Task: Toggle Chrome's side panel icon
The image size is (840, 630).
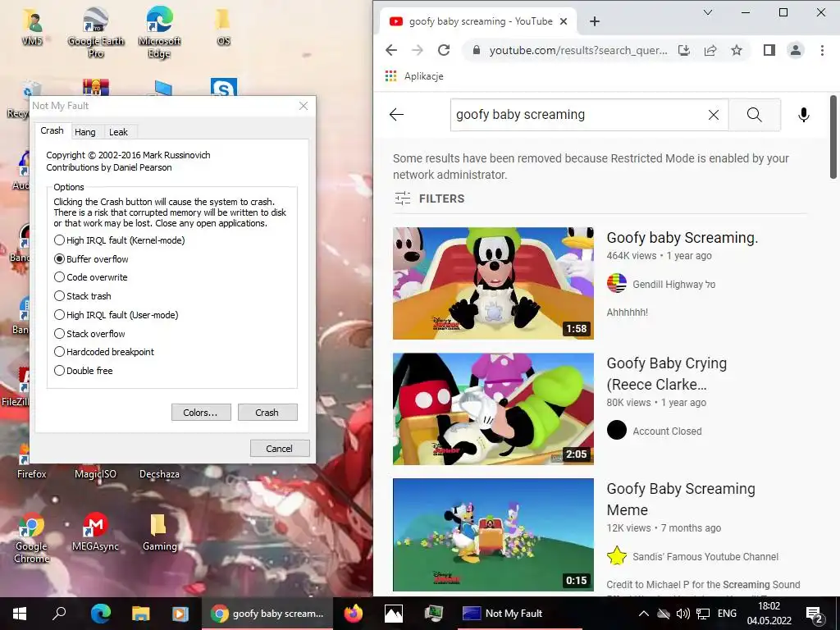Action: tap(769, 50)
